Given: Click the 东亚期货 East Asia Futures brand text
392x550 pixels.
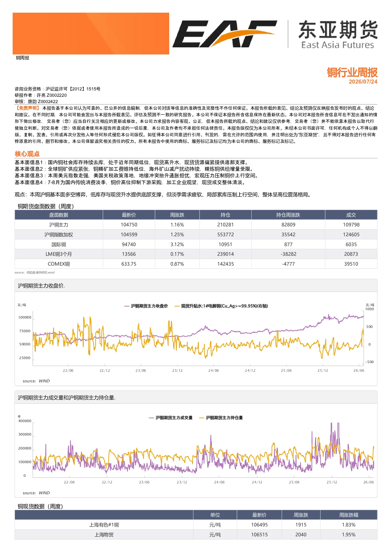Looking at the screenshot, I should tap(338, 34).
